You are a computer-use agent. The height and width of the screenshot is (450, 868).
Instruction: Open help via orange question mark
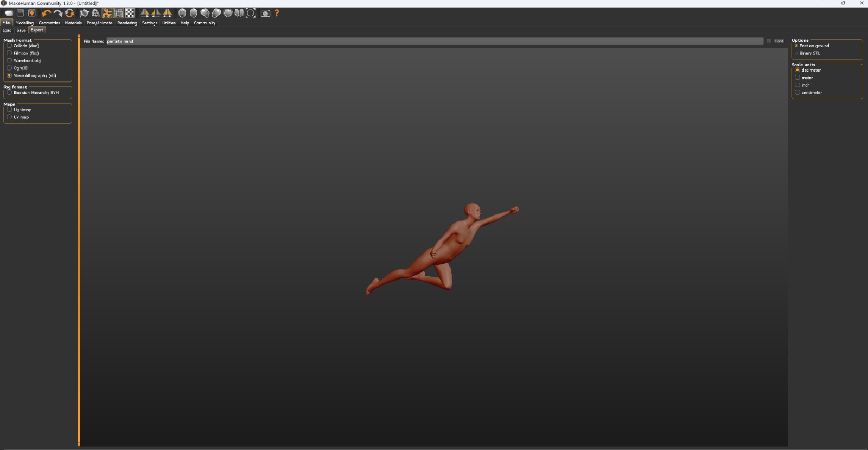277,13
